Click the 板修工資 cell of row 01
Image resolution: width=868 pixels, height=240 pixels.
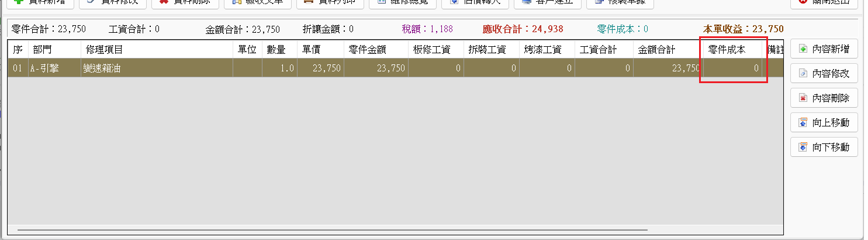pyautogui.click(x=435, y=68)
